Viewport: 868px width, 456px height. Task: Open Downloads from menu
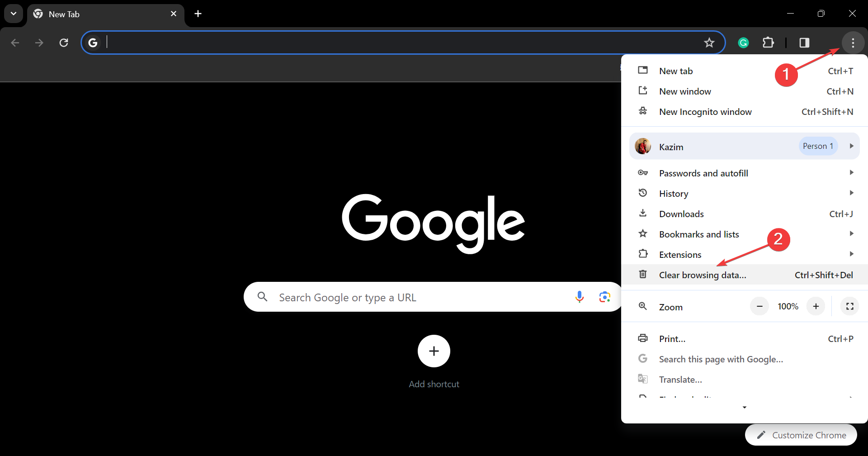pyautogui.click(x=745, y=214)
